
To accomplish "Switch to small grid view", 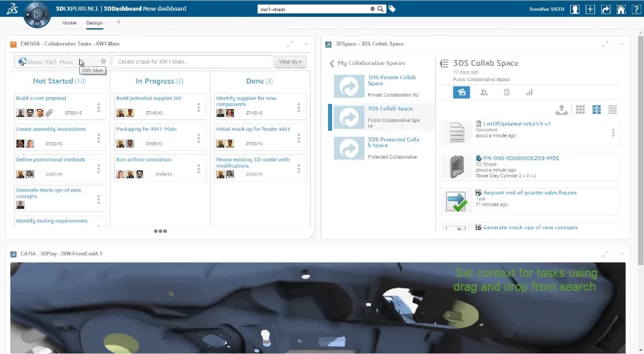I will point(580,110).
